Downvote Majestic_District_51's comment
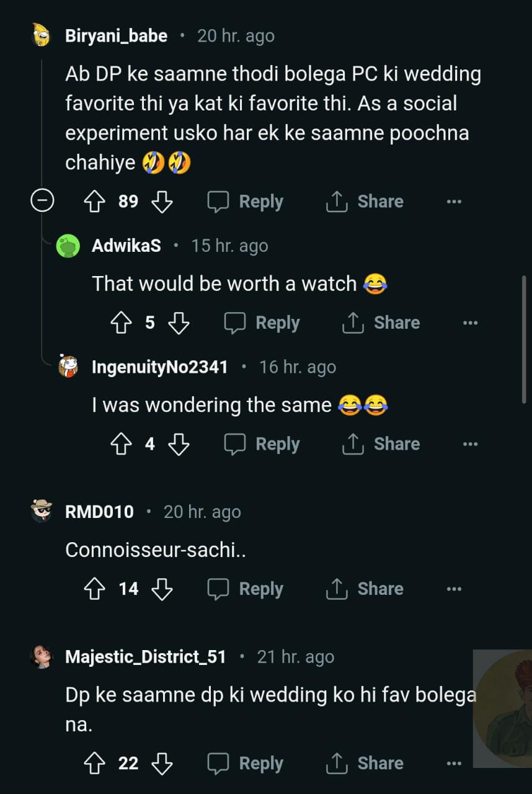 click(x=162, y=764)
